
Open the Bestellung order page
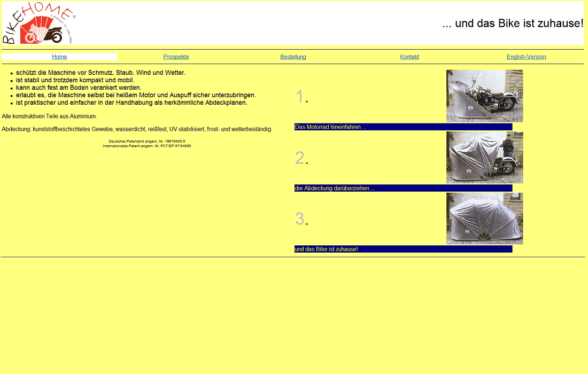[x=293, y=57]
